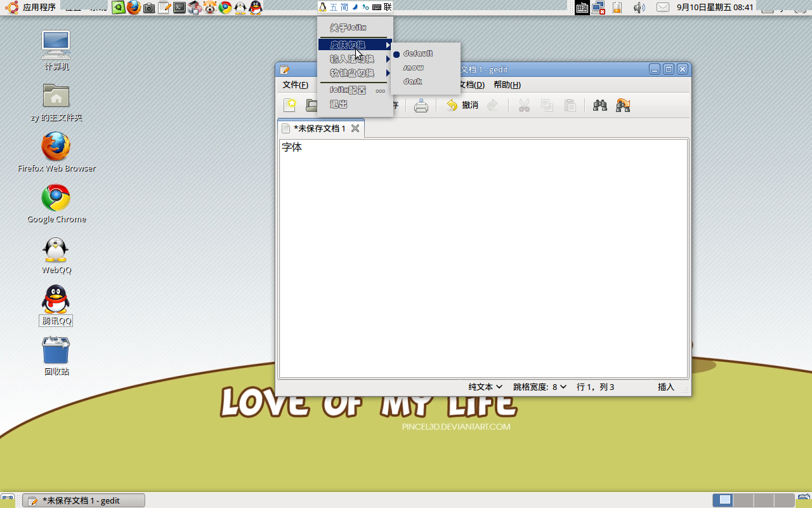Launch QQ red-scarf penguin panel icon
812x508 pixels.
tap(256, 8)
